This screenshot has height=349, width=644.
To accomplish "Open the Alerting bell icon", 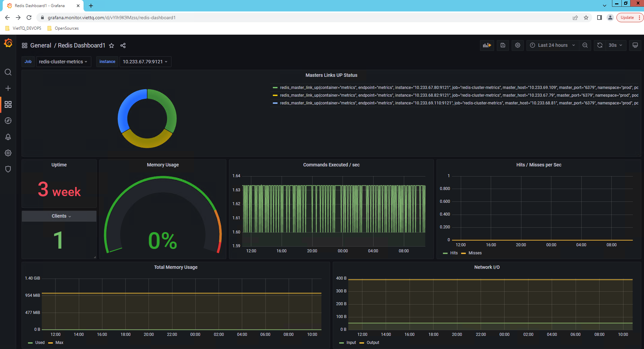I will pyautogui.click(x=8, y=137).
